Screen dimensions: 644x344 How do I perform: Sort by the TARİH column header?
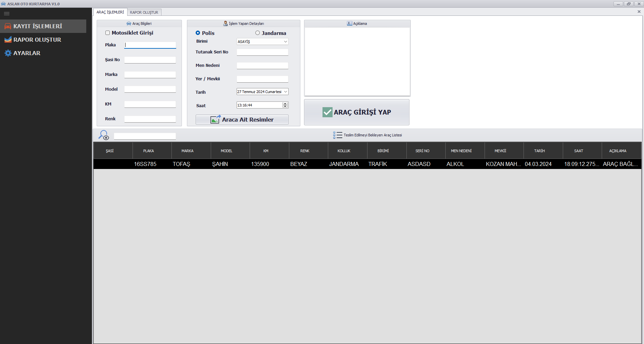(543, 151)
